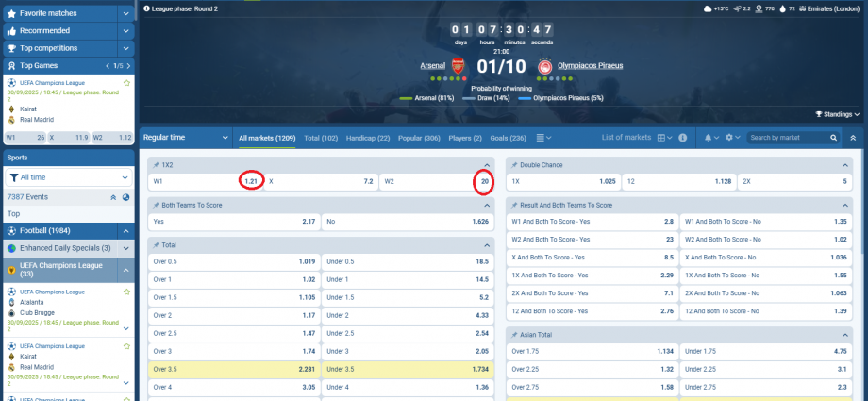Click the UEFA Champions League category icon
Screen dimensions: 868x401
tap(11, 270)
